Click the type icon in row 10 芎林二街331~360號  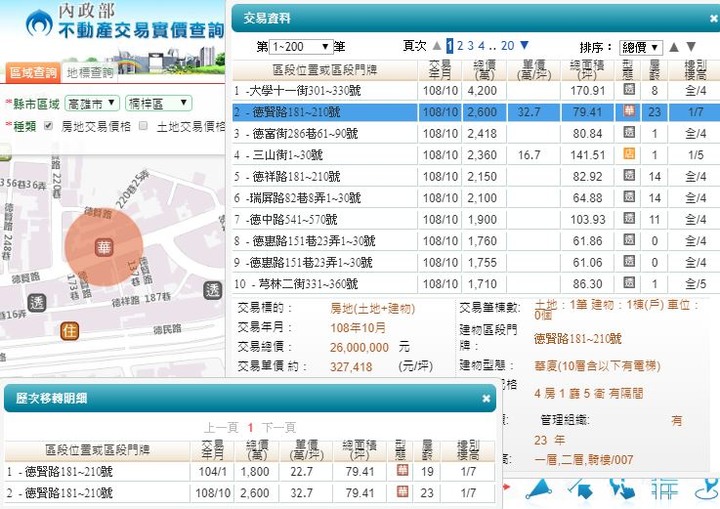point(629,283)
